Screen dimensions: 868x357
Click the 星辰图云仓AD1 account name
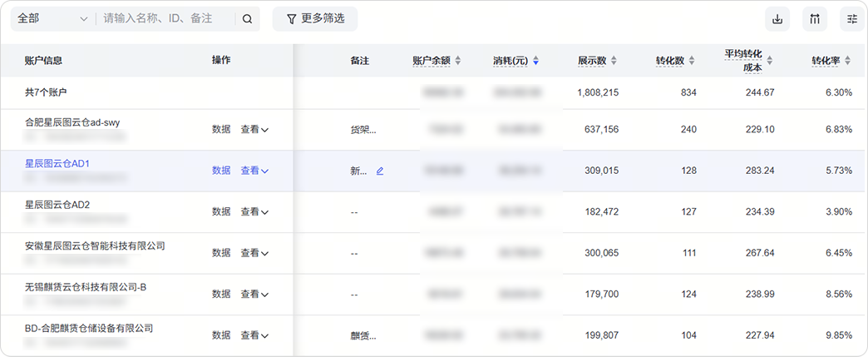pos(57,163)
